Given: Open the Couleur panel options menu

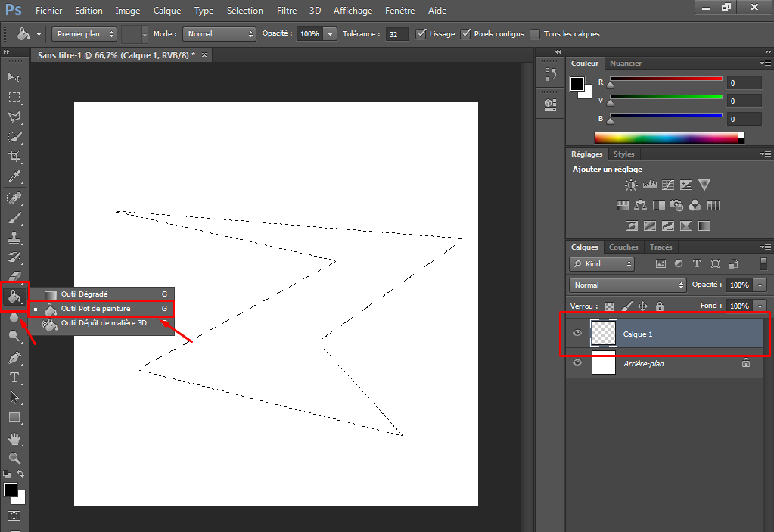Looking at the screenshot, I should point(766,63).
